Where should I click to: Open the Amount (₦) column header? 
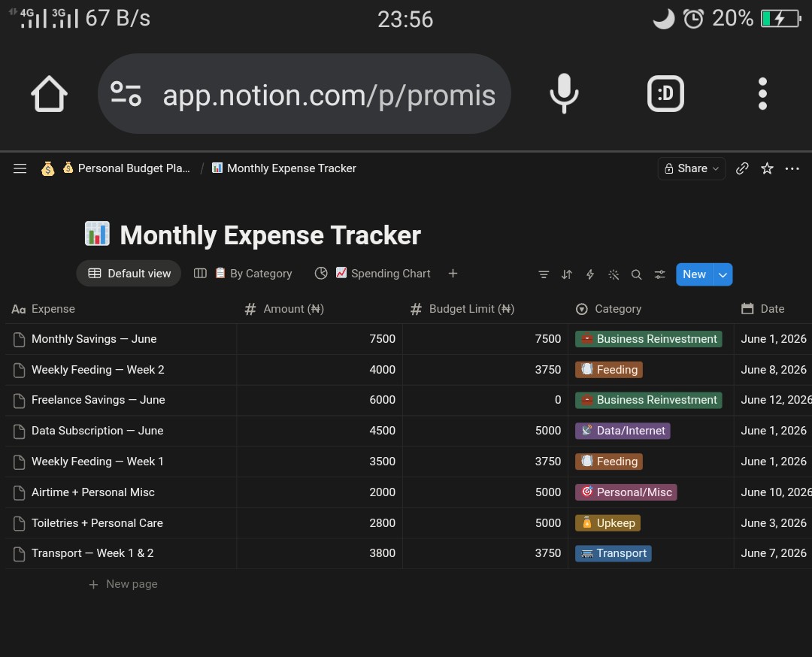coord(320,309)
